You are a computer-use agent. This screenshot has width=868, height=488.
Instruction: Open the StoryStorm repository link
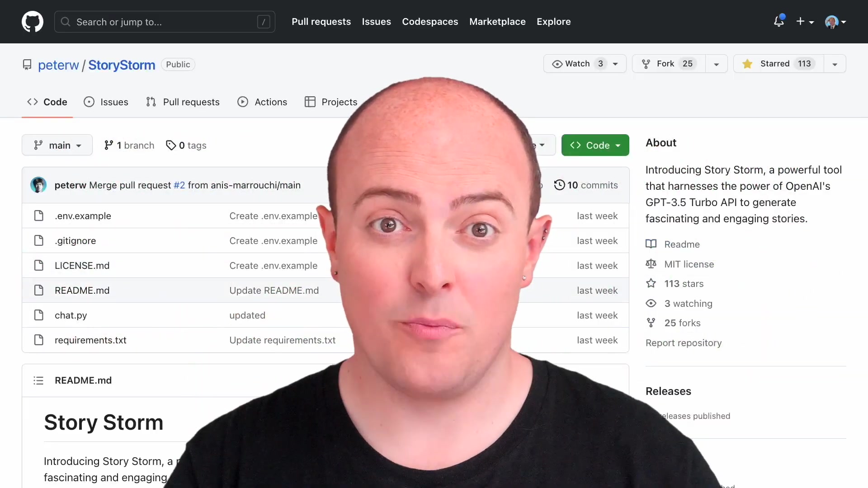click(x=122, y=65)
